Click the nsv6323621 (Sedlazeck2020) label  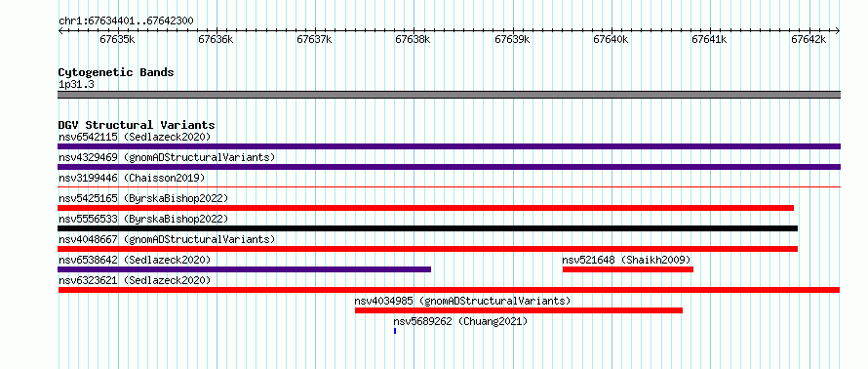point(135,280)
